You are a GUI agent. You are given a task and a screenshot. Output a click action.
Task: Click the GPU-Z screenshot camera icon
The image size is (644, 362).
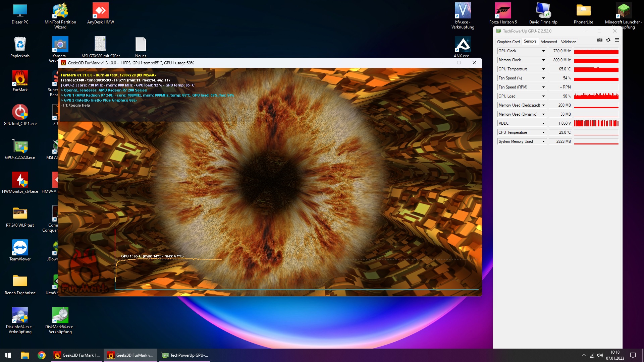(x=600, y=40)
